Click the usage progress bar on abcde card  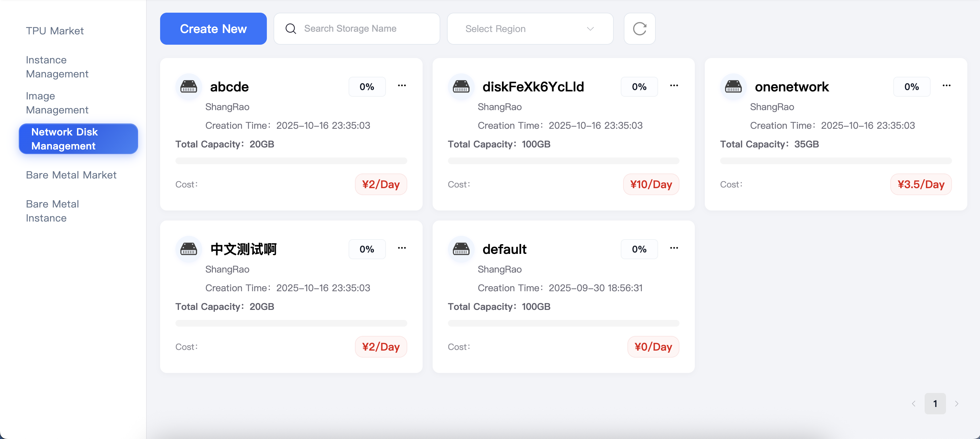(291, 160)
